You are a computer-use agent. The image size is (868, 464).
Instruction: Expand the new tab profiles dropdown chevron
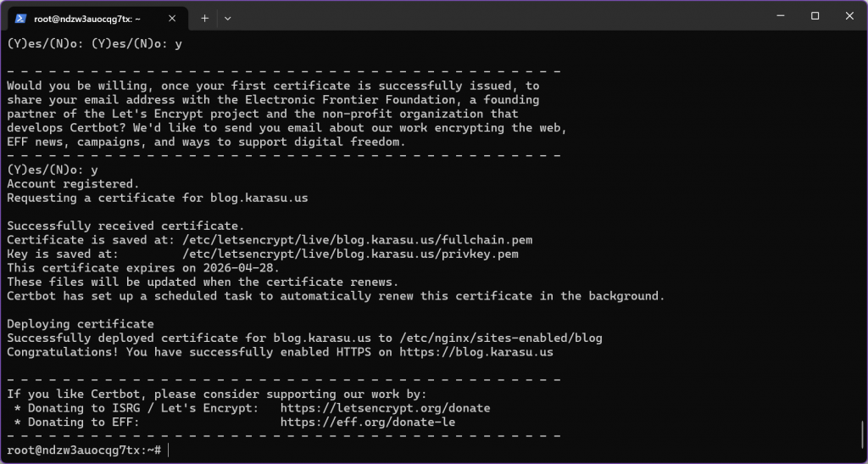tap(227, 17)
